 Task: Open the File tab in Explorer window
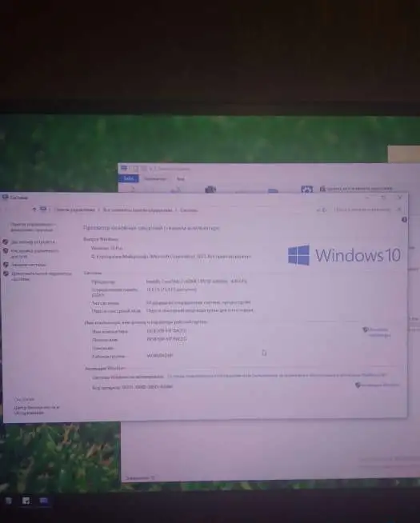pos(129,179)
